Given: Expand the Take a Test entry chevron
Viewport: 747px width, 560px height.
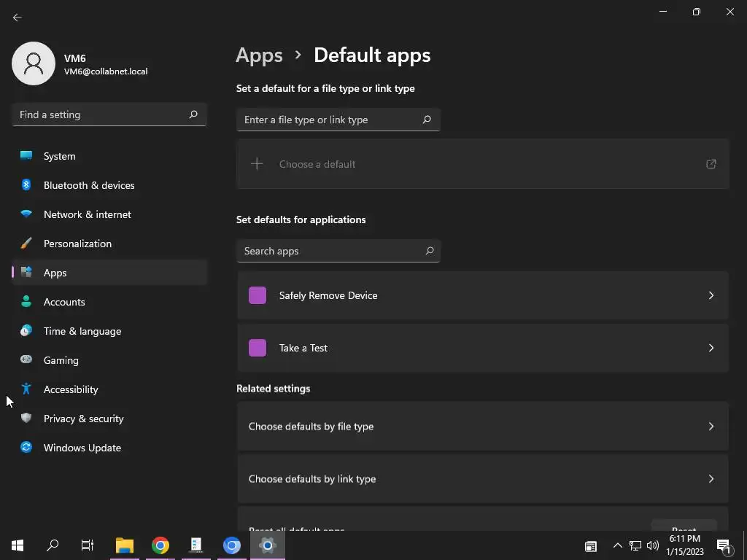Looking at the screenshot, I should 711,348.
